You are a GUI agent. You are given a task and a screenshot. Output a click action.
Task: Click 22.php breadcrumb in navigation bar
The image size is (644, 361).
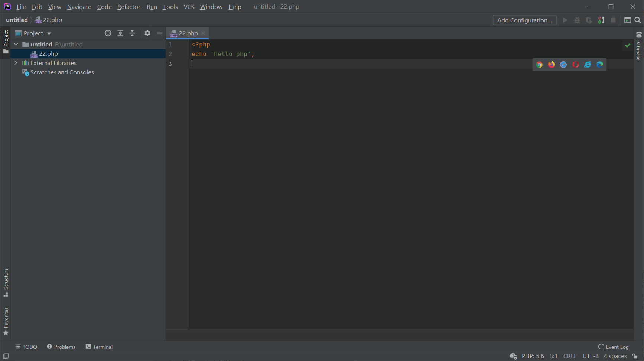pyautogui.click(x=49, y=20)
